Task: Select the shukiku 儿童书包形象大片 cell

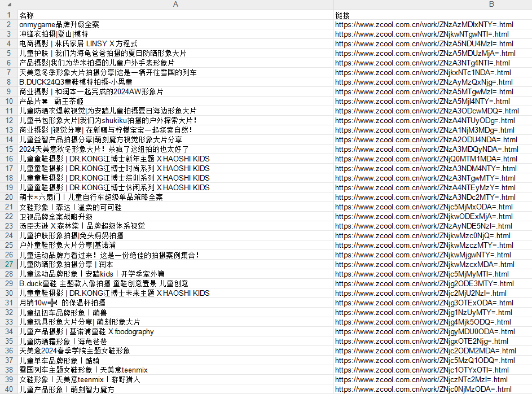Action: (x=175, y=120)
